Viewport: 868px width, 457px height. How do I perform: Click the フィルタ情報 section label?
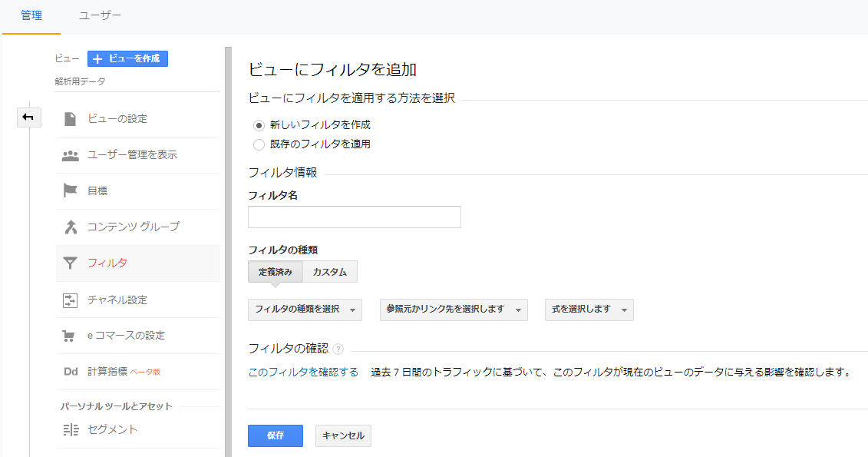(x=283, y=173)
